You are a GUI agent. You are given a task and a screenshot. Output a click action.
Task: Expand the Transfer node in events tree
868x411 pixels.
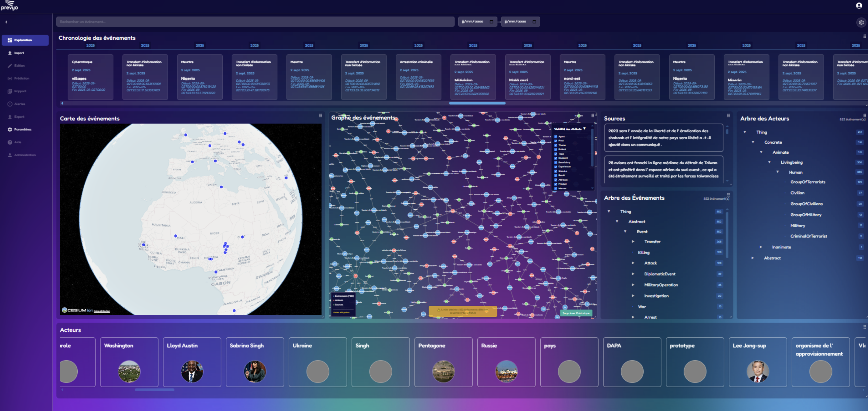tap(633, 242)
